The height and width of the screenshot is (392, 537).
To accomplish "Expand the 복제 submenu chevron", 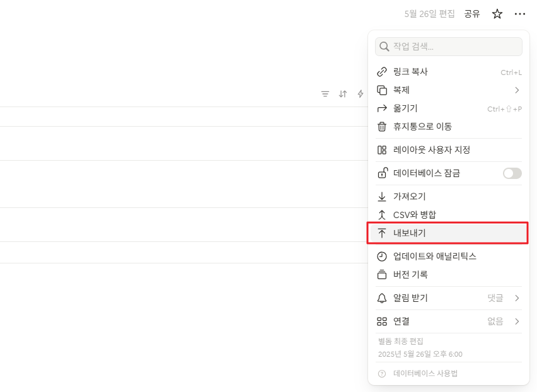I will (517, 89).
